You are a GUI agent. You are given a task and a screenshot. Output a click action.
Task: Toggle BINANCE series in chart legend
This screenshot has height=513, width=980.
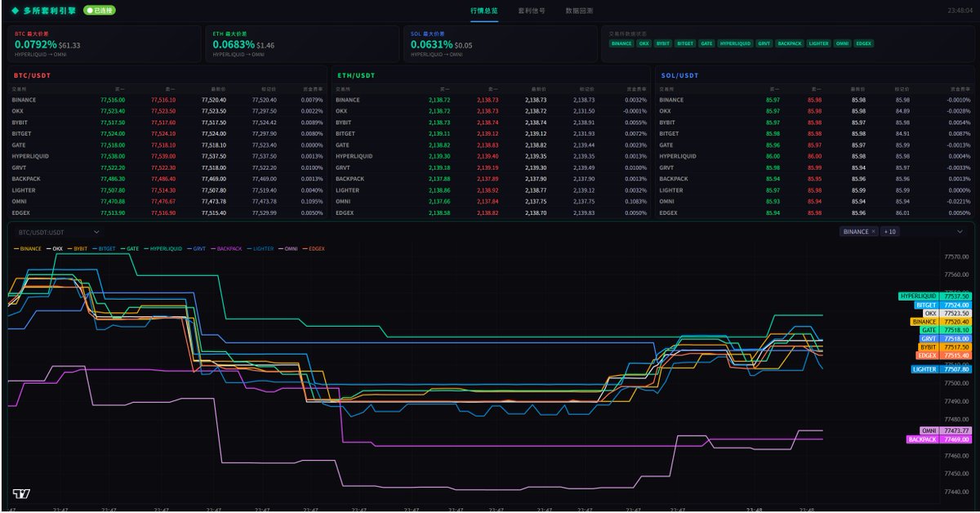(29, 248)
